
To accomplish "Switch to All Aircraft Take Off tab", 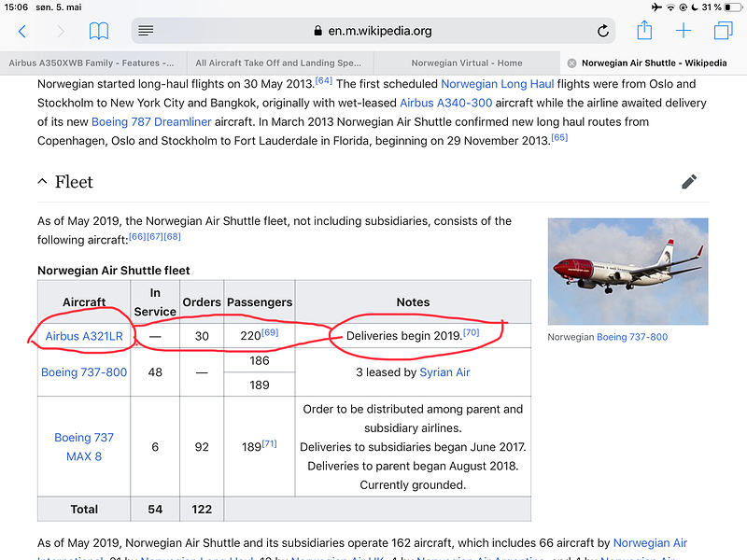I will point(280,63).
